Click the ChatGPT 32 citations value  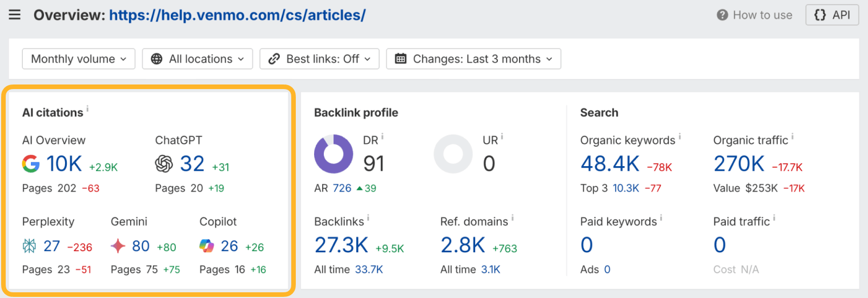point(192,164)
